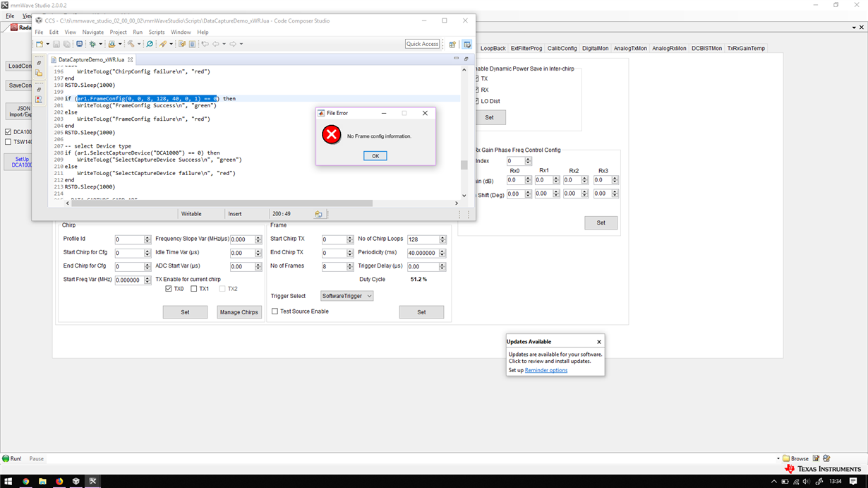Open File Explorer from the taskbar

(42, 481)
